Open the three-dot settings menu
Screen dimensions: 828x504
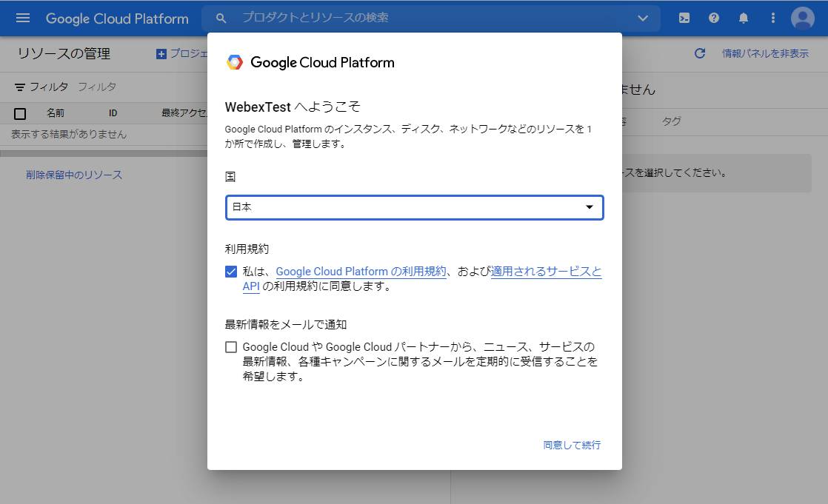pyautogui.click(x=773, y=19)
